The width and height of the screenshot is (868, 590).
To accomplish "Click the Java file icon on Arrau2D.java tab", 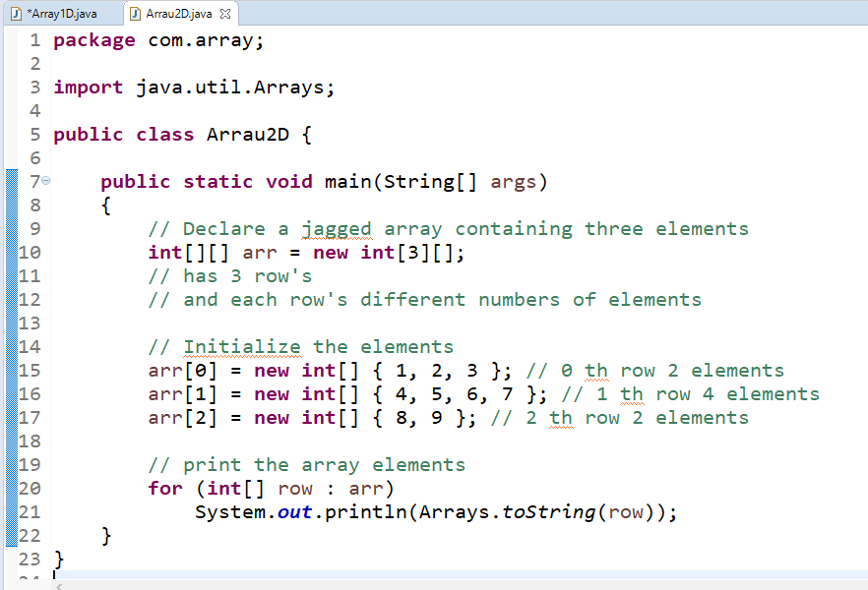I will click(x=135, y=14).
